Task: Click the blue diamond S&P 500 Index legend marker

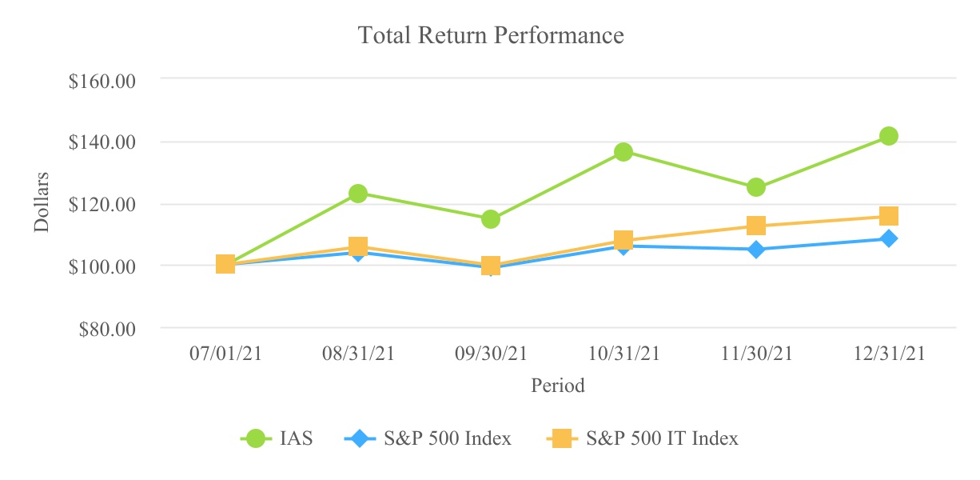Action: (360, 438)
